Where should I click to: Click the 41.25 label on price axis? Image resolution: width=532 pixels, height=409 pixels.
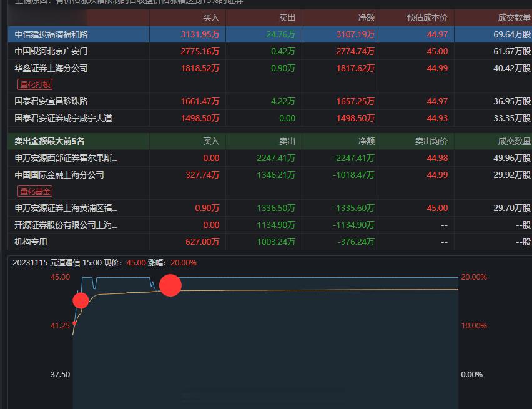point(60,326)
